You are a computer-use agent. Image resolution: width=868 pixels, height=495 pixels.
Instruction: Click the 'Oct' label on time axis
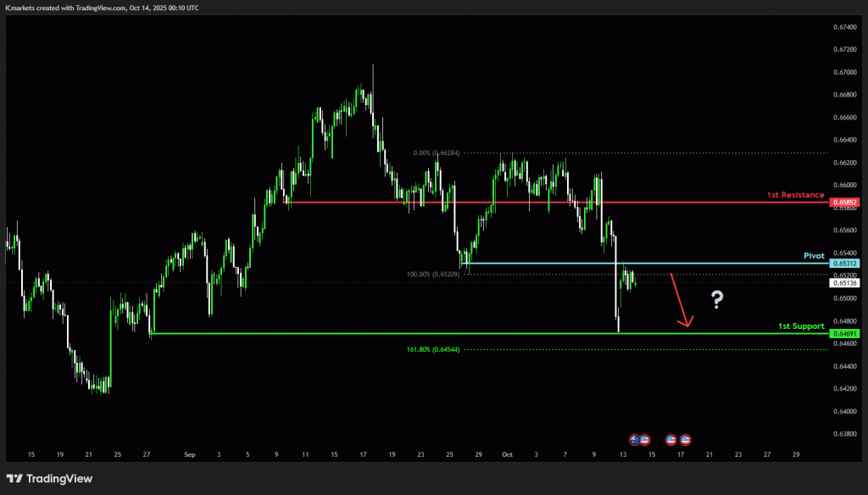(507, 454)
